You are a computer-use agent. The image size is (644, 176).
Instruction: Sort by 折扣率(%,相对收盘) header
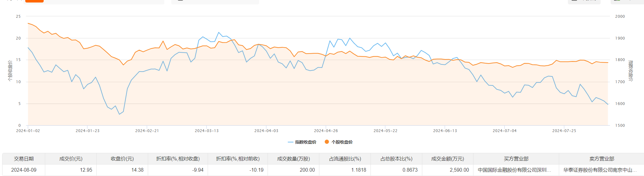[178, 159]
